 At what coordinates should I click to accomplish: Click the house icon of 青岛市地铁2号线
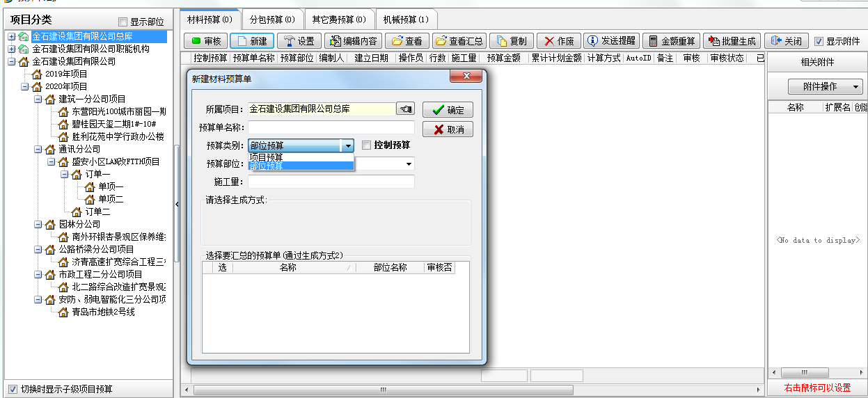point(63,312)
